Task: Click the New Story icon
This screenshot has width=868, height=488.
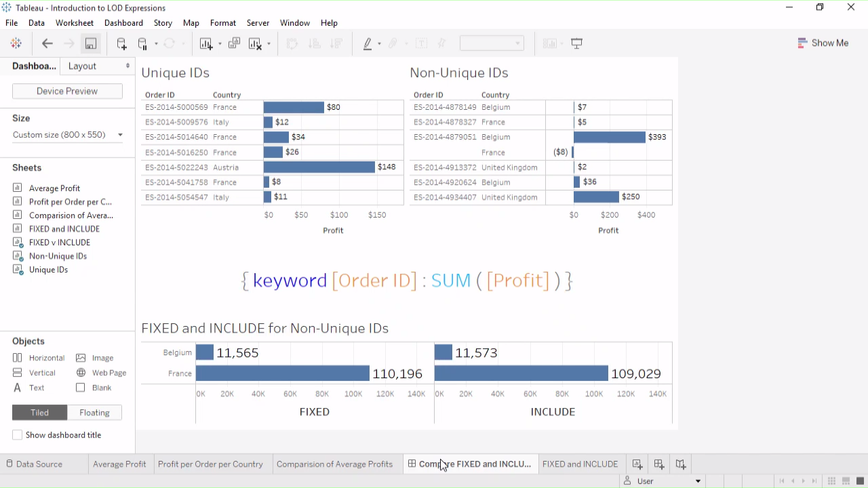Action: [x=681, y=464]
